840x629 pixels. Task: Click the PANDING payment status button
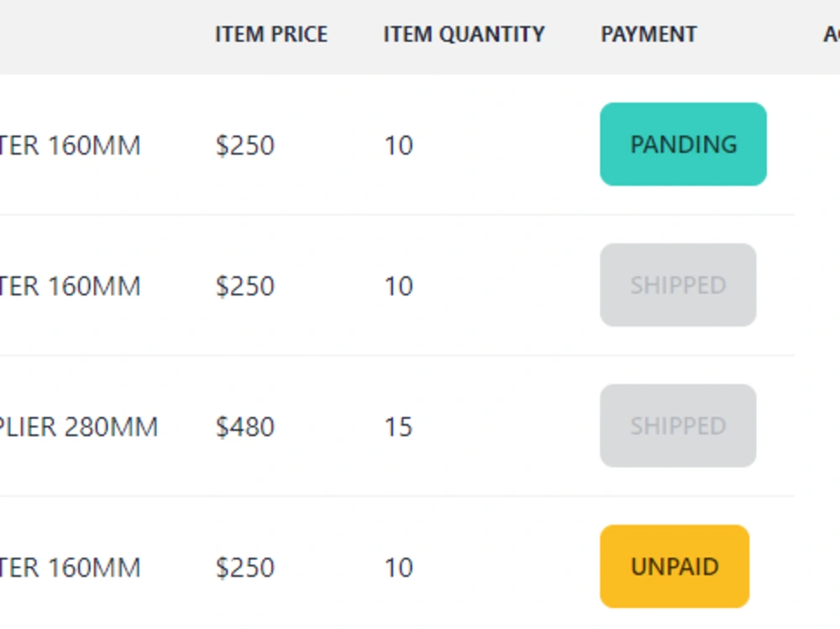click(x=682, y=144)
